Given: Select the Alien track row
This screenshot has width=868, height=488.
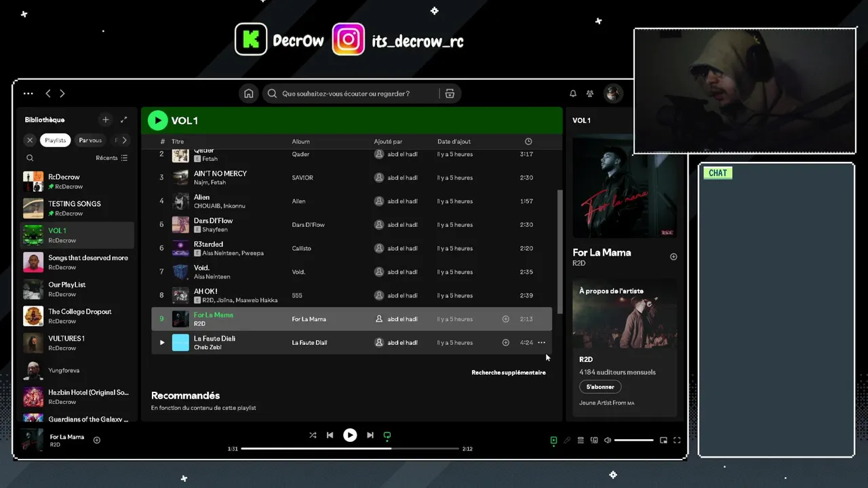Looking at the screenshot, I should pos(351,201).
